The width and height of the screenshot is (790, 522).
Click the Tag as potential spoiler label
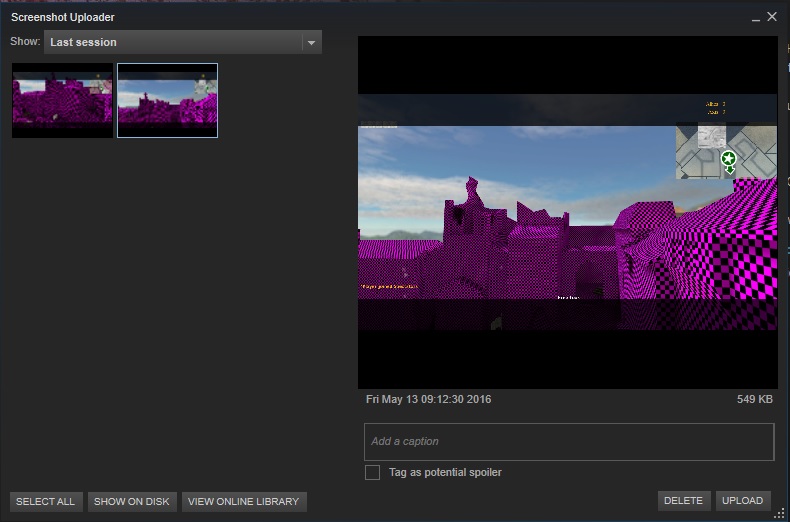pyautogui.click(x=445, y=473)
